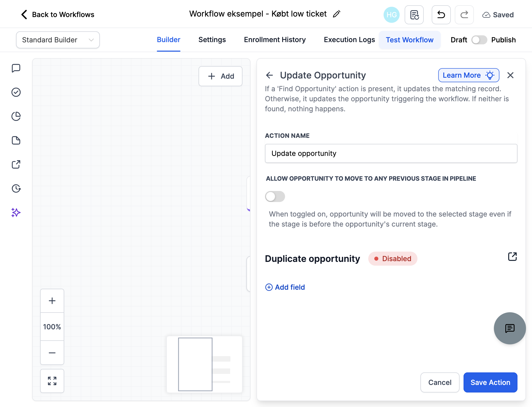Image resolution: width=532 pixels, height=407 pixels.
Task: Click the Save Action button
Action: pos(490,382)
